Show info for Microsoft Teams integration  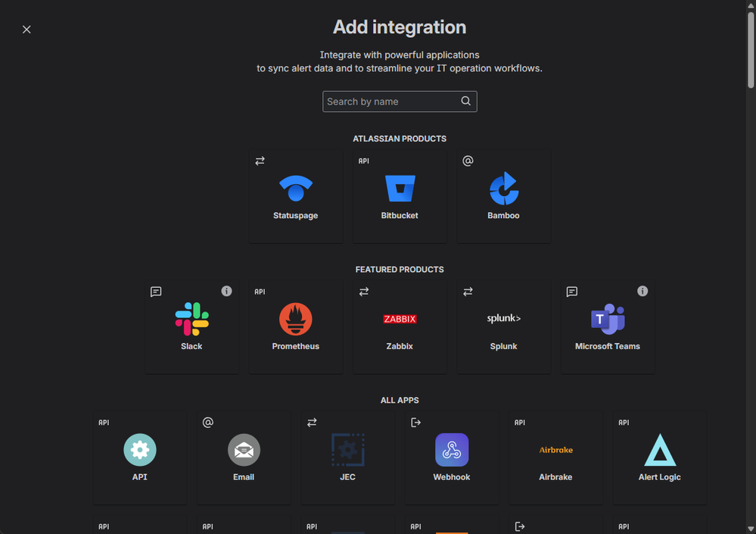tap(642, 291)
